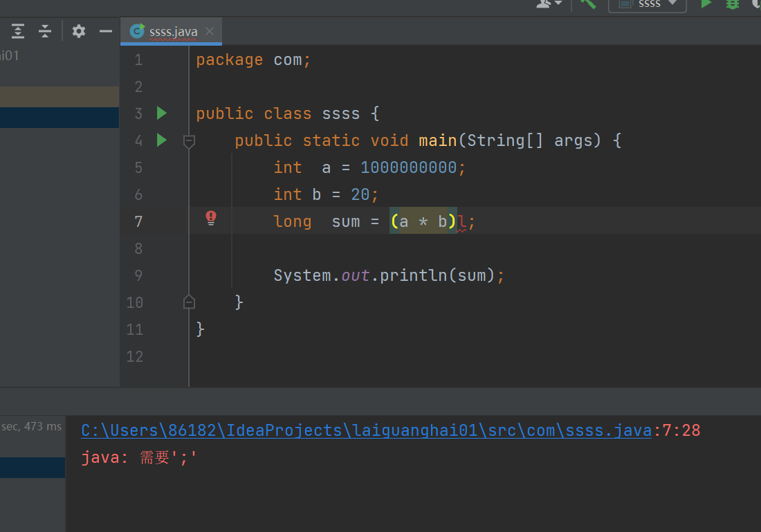761x532 pixels.
Task: Expand all items in the project panel
Action: click(18, 31)
